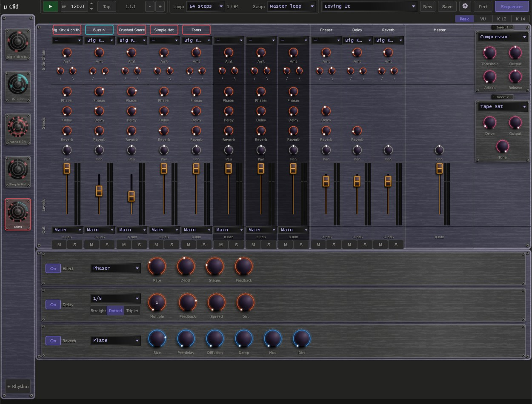Click the Compressor Threshold knob

490,53
